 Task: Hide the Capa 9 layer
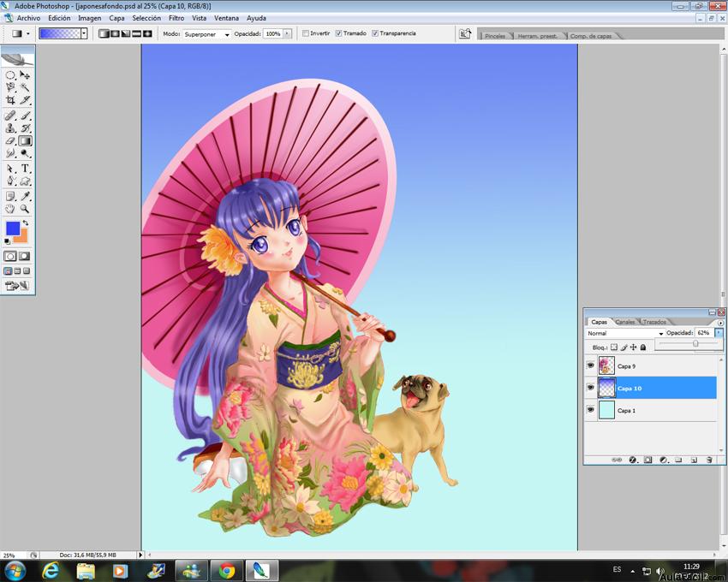click(591, 365)
